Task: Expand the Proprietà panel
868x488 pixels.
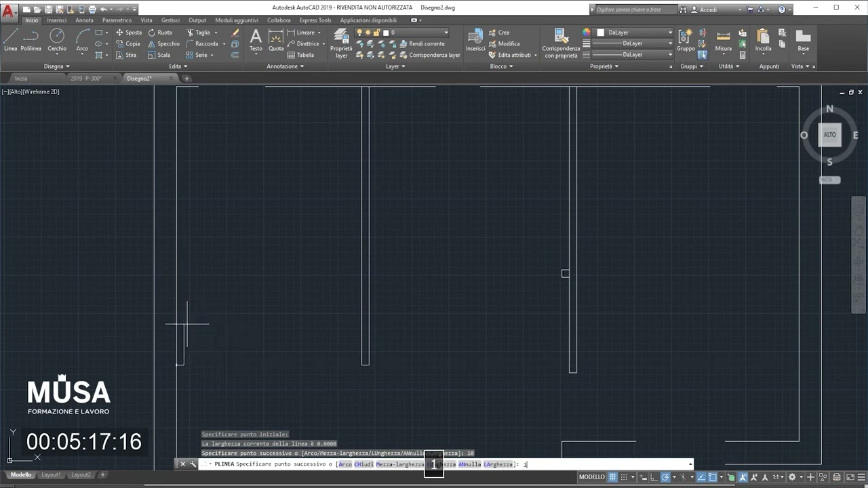Action: point(604,66)
